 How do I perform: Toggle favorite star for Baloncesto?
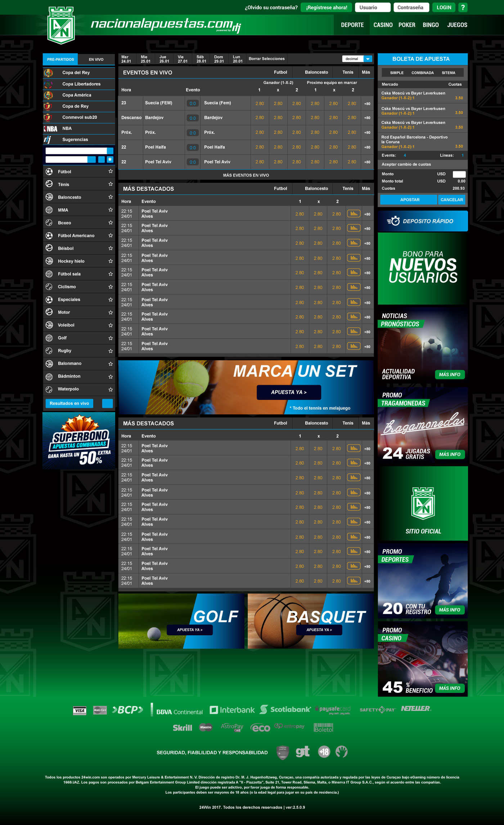[111, 197]
